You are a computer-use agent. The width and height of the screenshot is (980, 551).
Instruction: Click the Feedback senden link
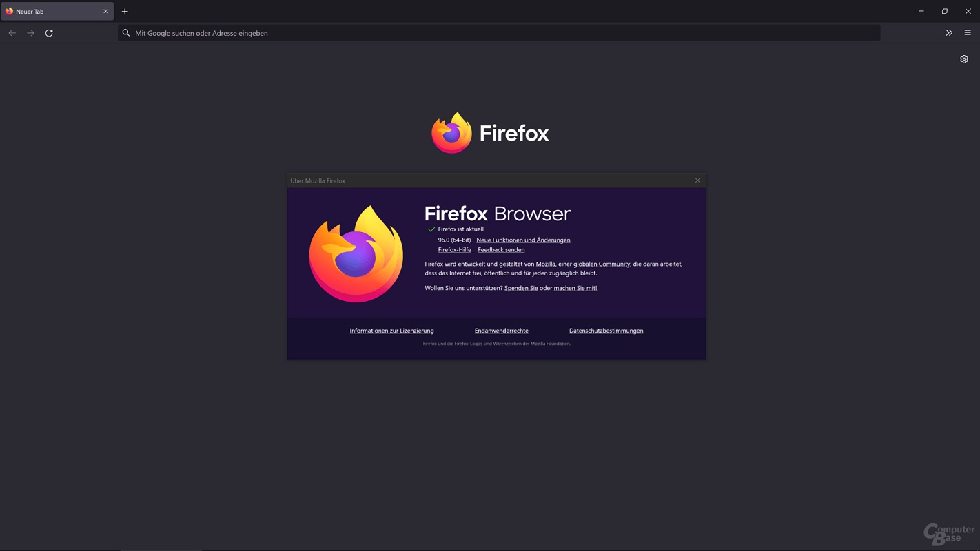coord(501,250)
